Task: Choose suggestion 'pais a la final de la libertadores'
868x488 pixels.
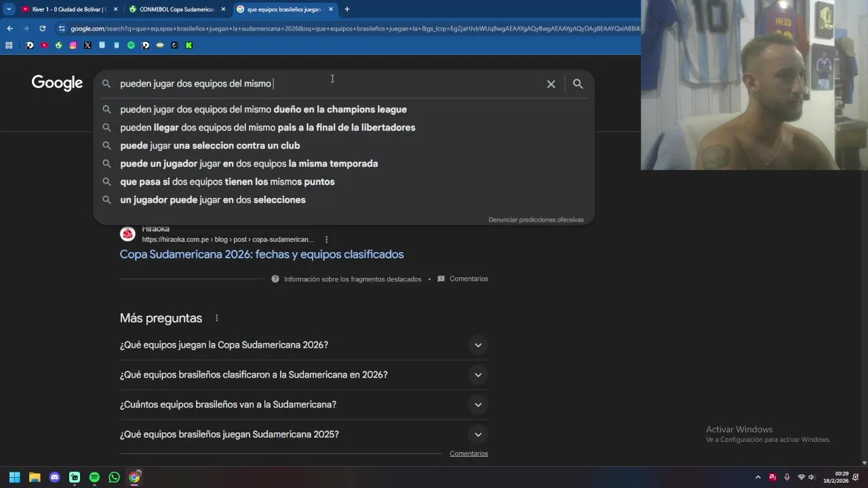Action: point(344,127)
